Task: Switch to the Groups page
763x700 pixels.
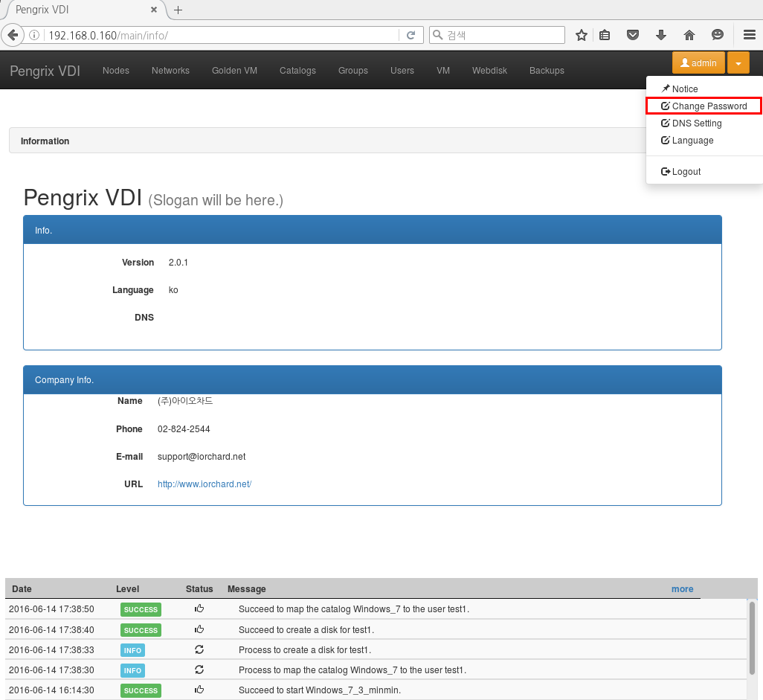Action: [353, 71]
